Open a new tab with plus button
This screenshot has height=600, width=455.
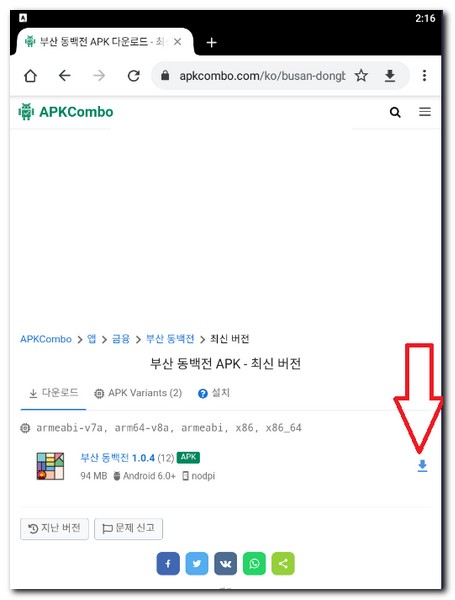coord(211,42)
